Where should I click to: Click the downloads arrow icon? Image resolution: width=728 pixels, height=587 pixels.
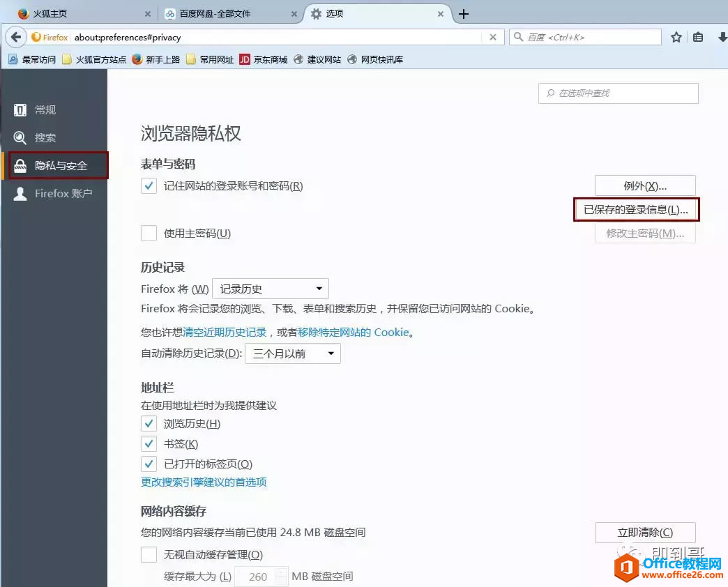(x=722, y=37)
